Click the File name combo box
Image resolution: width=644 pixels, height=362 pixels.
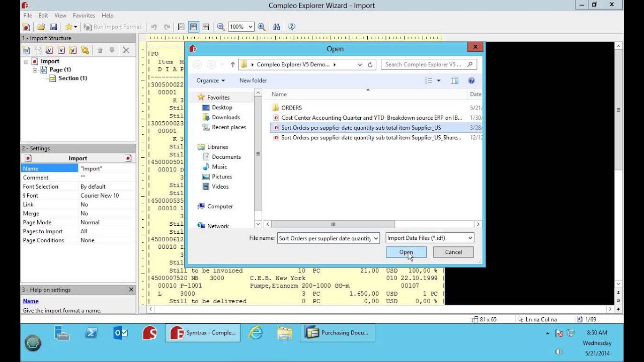(329, 238)
